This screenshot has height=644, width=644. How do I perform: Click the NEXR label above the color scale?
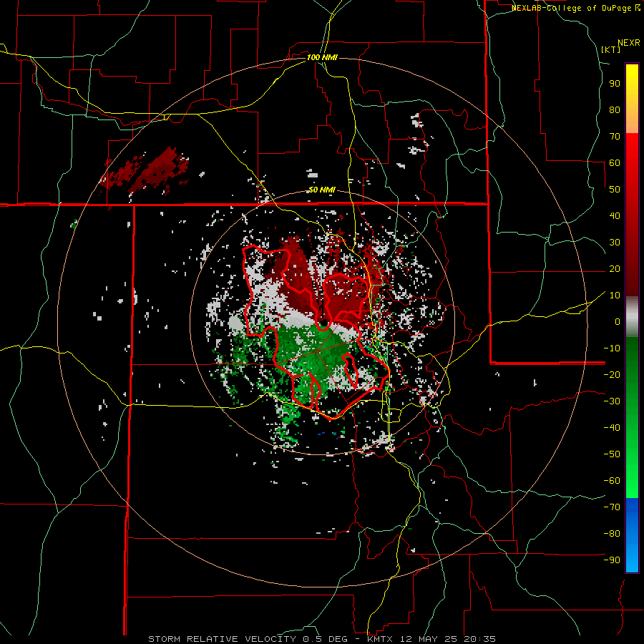(x=629, y=43)
